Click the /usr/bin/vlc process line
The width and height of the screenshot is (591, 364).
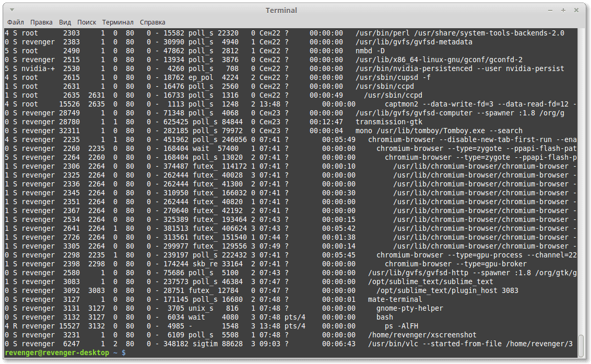[x=291, y=344]
